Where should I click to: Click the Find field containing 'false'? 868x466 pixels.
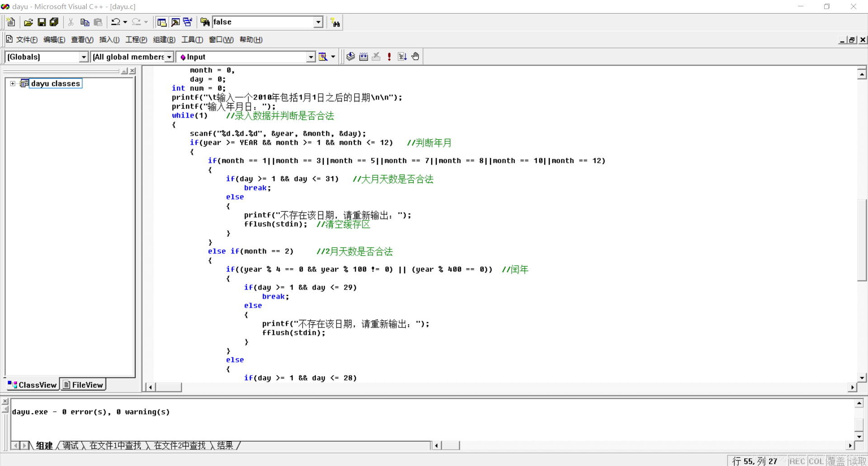tap(263, 22)
